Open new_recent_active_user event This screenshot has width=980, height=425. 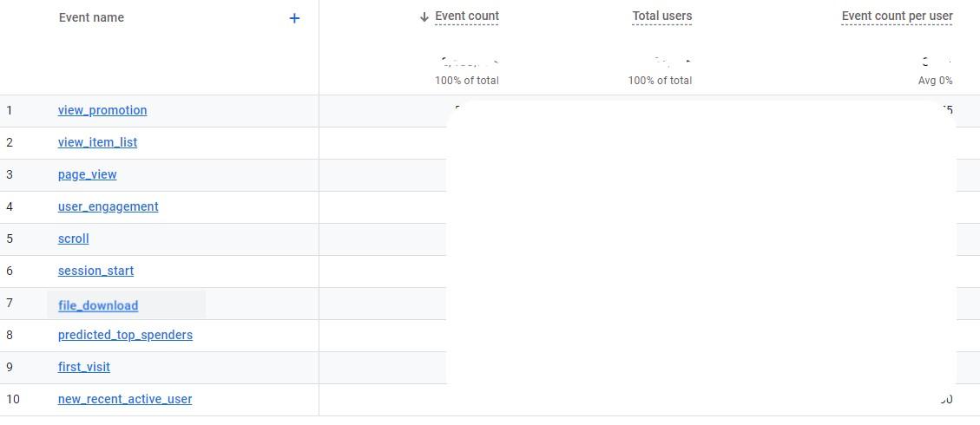pyautogui.click(x=125, y=399)
